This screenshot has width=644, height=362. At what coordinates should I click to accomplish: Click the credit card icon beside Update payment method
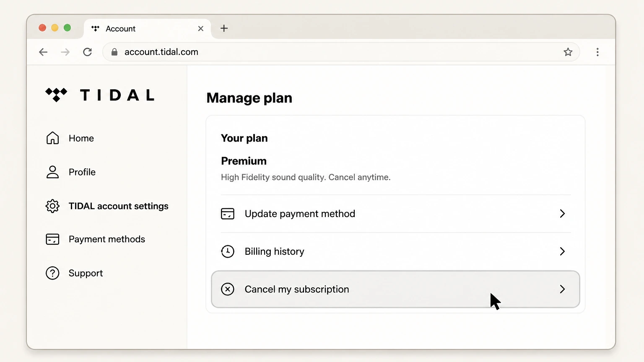tap(228, 214)
